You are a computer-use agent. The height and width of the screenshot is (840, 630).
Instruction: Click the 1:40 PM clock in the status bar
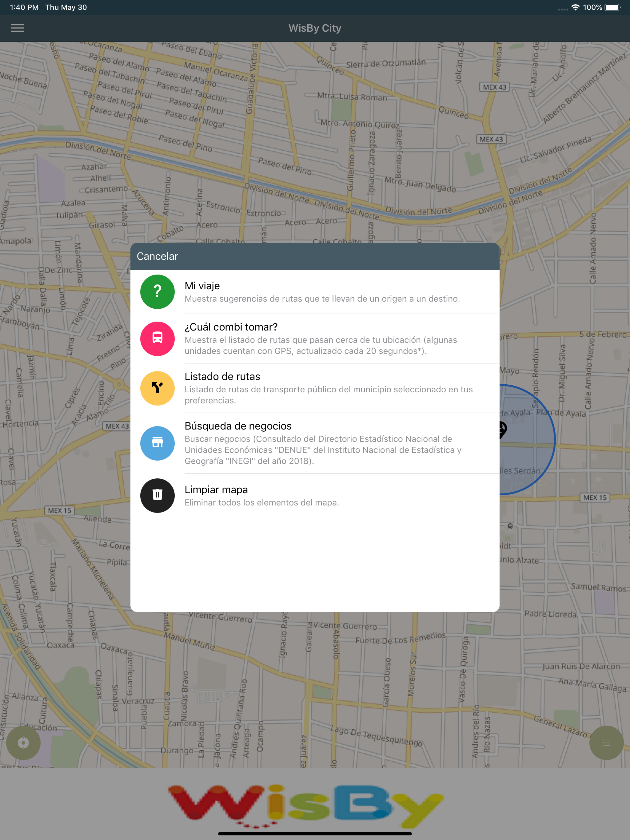(24, 7)
